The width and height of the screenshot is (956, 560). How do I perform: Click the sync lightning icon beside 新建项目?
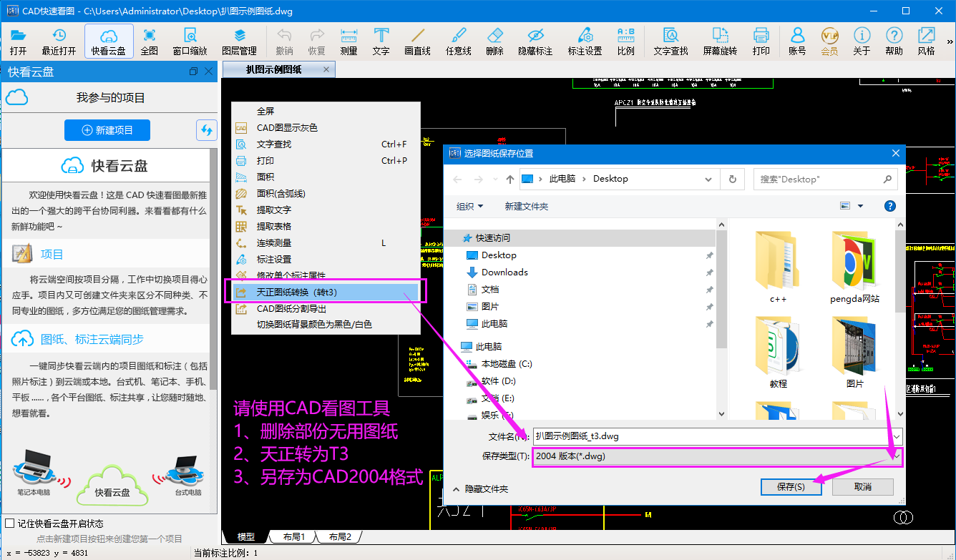(x=207, y=130)
